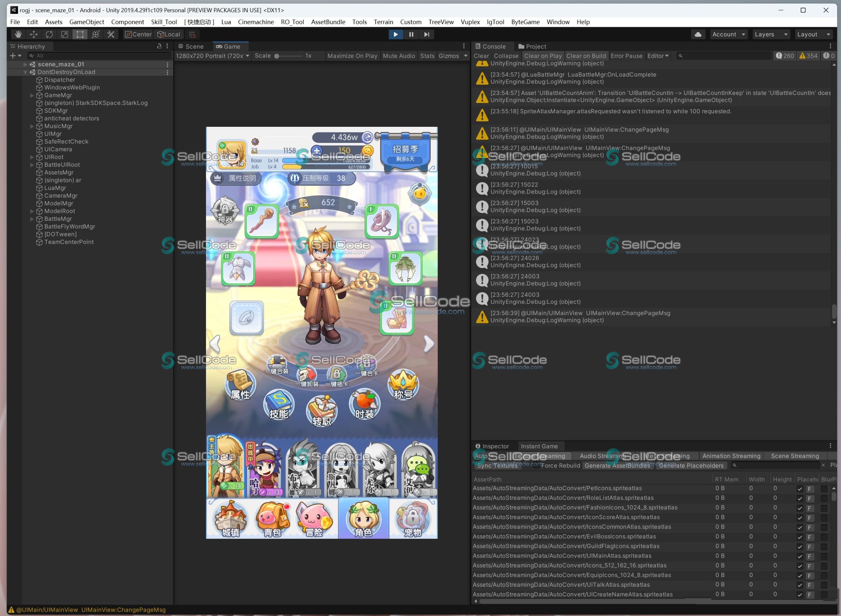The width and height of the screenshot is (841, 616).
Task: Select the Rotate tool
Action: [49, 34]
